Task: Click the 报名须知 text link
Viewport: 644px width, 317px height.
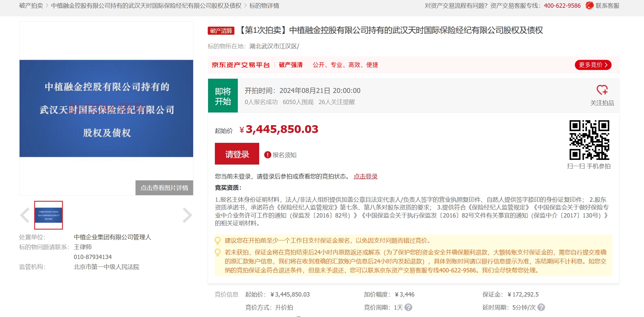Action: point(284,155)
